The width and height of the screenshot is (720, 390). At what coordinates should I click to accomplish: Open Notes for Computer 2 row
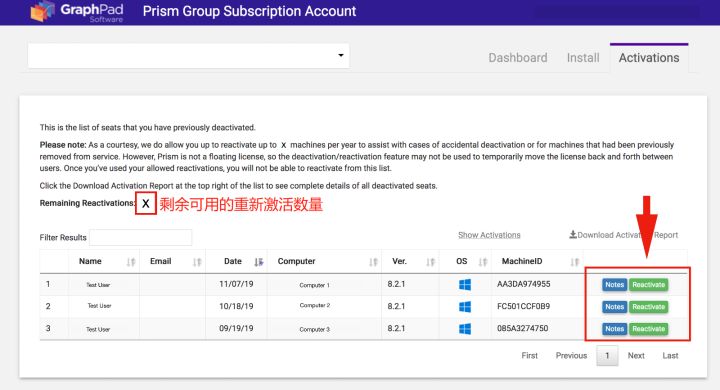pyautogui.click(x=614, y=307)
